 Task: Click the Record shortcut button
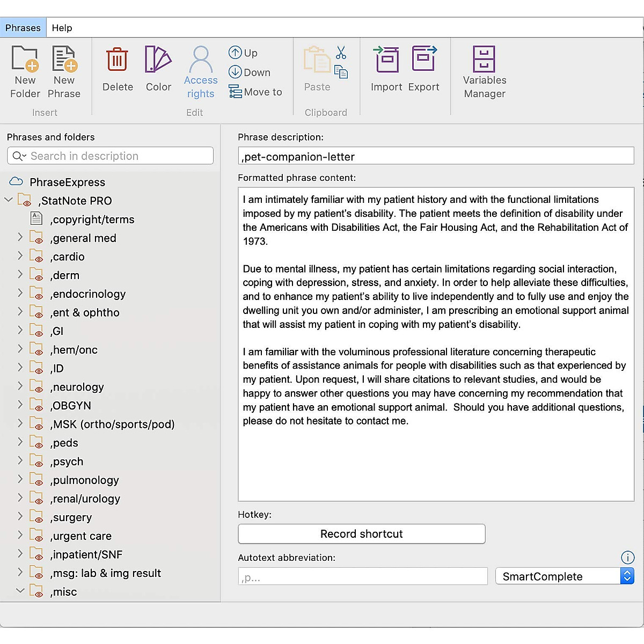361,533
